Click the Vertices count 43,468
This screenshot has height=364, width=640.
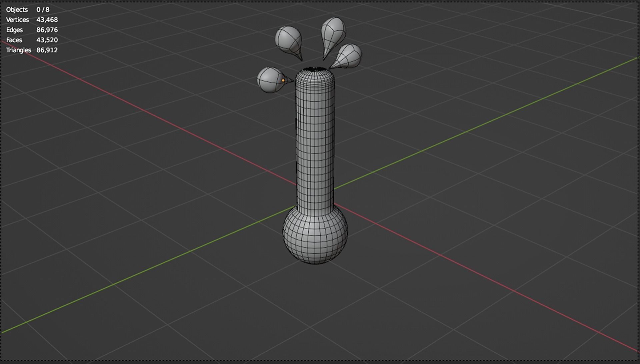(47, 20)
